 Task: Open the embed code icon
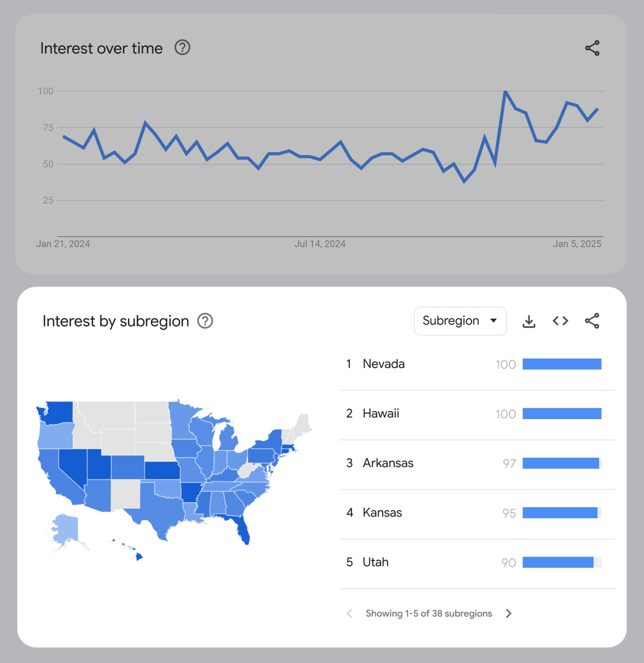pos(560,321)
